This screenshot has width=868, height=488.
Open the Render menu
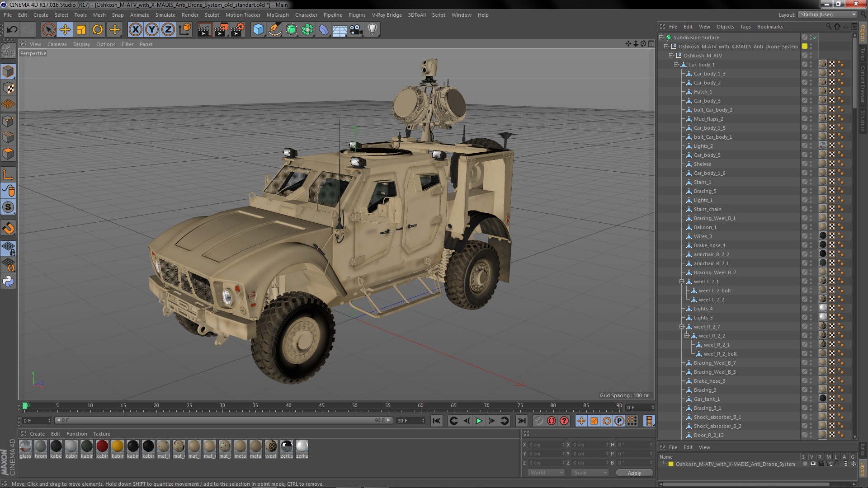click(190, 15)
